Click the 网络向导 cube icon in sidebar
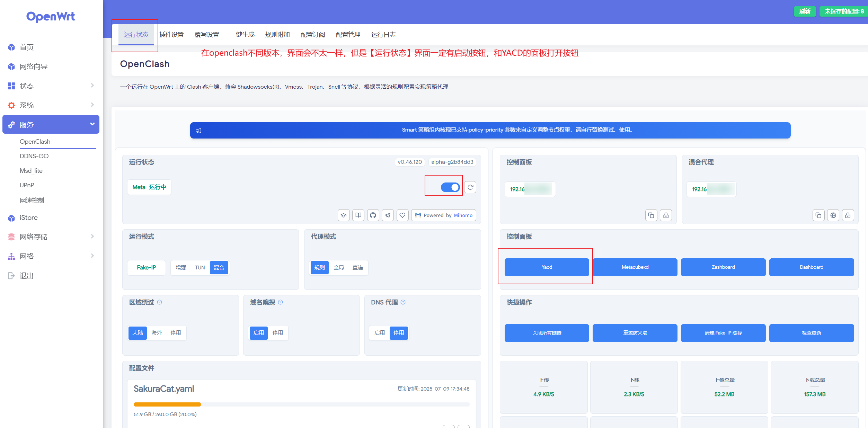The image size is (868, 428). 11,66
